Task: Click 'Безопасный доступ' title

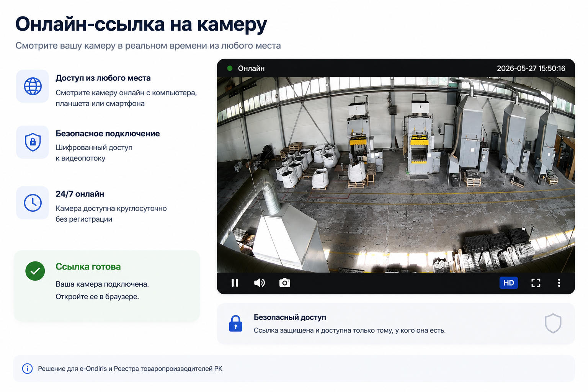Action: [290, 317]
